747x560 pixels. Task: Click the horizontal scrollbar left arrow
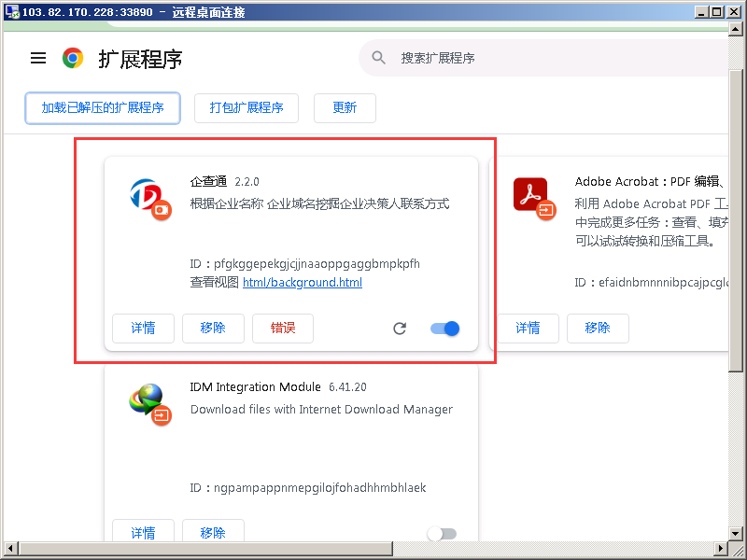point(11,548)
